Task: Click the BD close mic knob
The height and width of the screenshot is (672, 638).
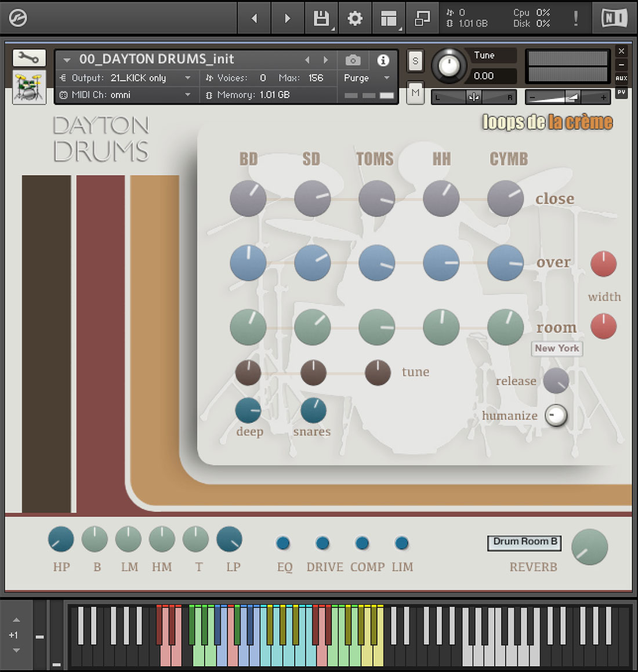Action: tap(248, 198)
